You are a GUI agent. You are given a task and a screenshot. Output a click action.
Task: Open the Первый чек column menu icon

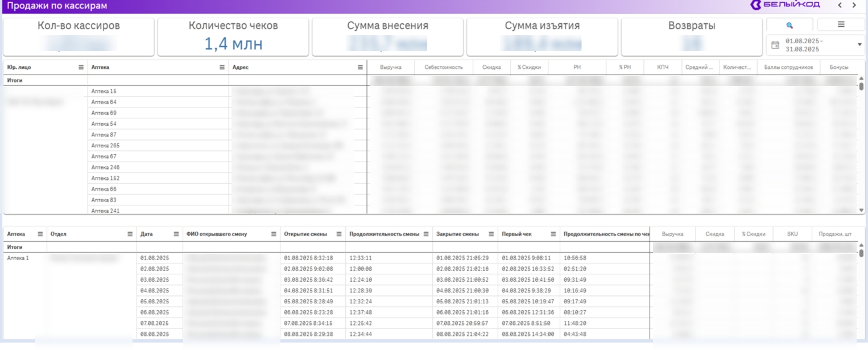(553, 234)
